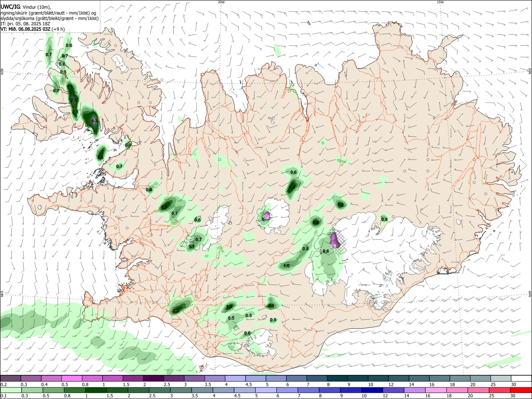Viewport: 532px width, 399px height.
Task: Click the "UWC/IG: Vindur (10m)" title text
Action: click(25, 7)
